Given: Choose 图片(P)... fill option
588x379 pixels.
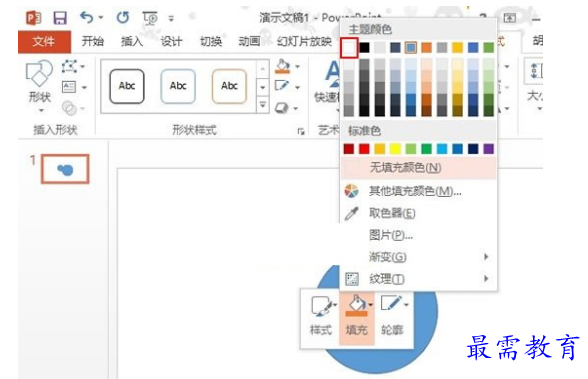Looking at the screenshot, I should pyautogui.click(x=418, y=235).
